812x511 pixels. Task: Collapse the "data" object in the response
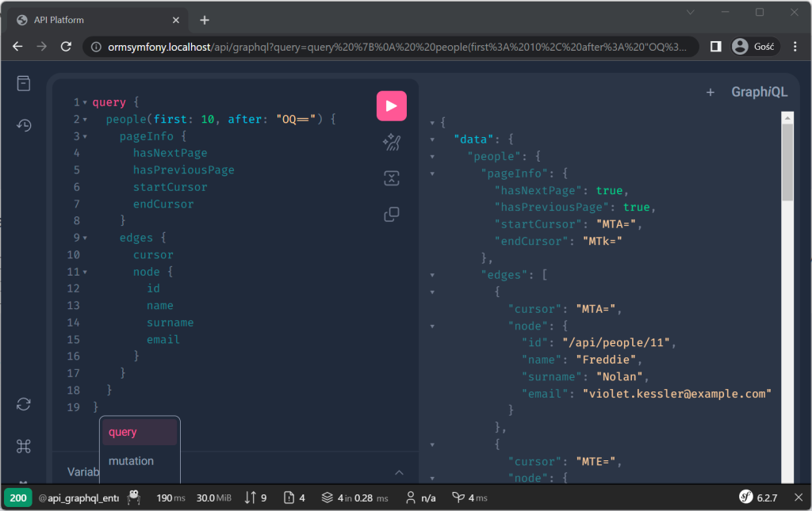click(x=432, y=139)
